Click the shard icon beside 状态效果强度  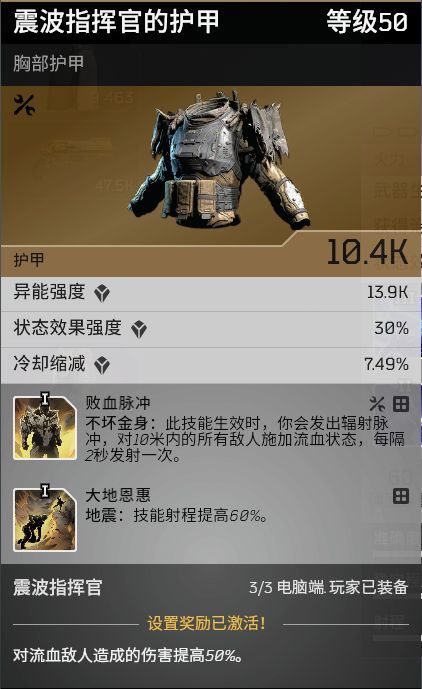tap(139, 329)
